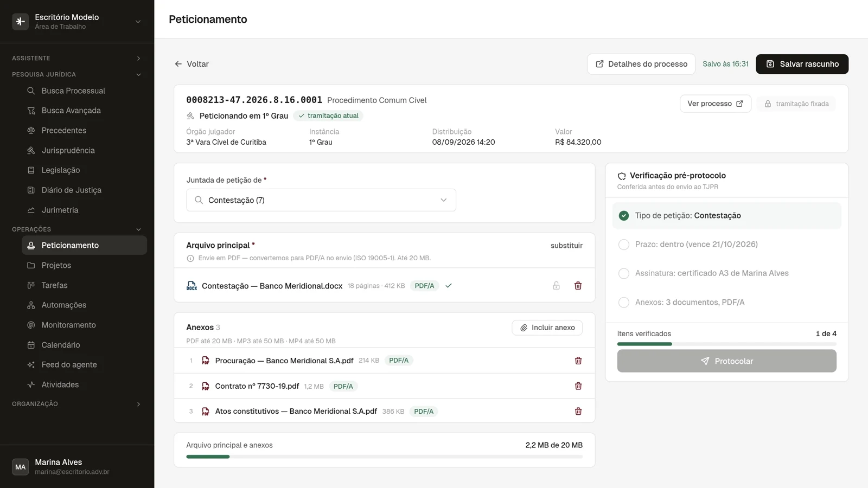Select Monitoramento from the sidebar

pos(84,325)
